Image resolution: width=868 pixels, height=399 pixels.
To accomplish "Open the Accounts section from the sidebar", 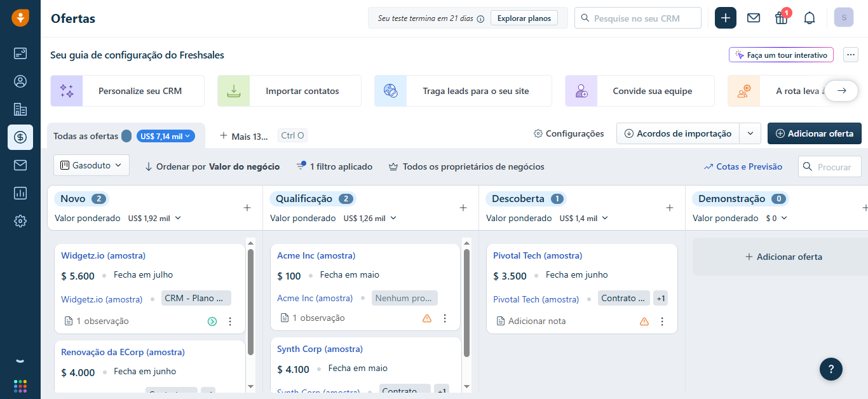I will tap(20, 109).
